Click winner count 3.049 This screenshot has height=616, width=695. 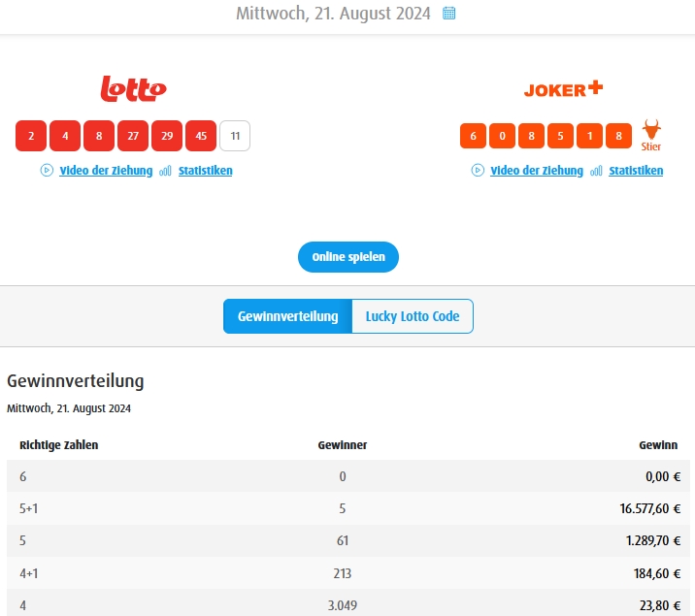[x=343, y=605]
